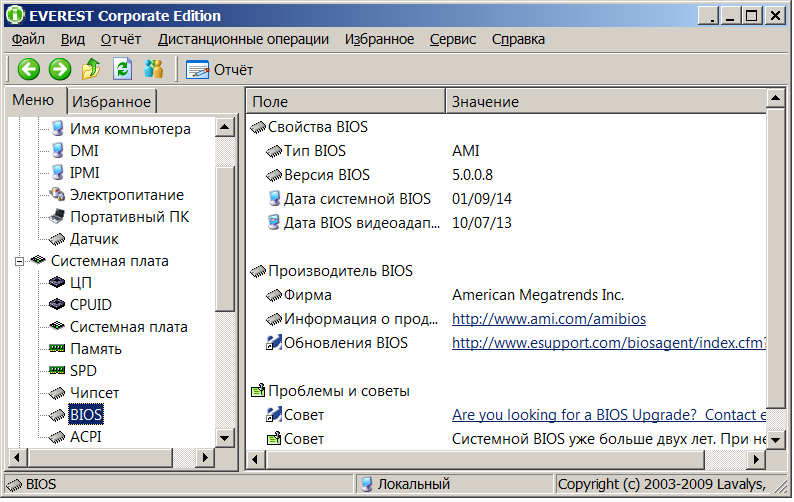Click the details panel scroll-down arrow
The width and height of the screenshot is (794, 502).
click(x=775, y=440)
